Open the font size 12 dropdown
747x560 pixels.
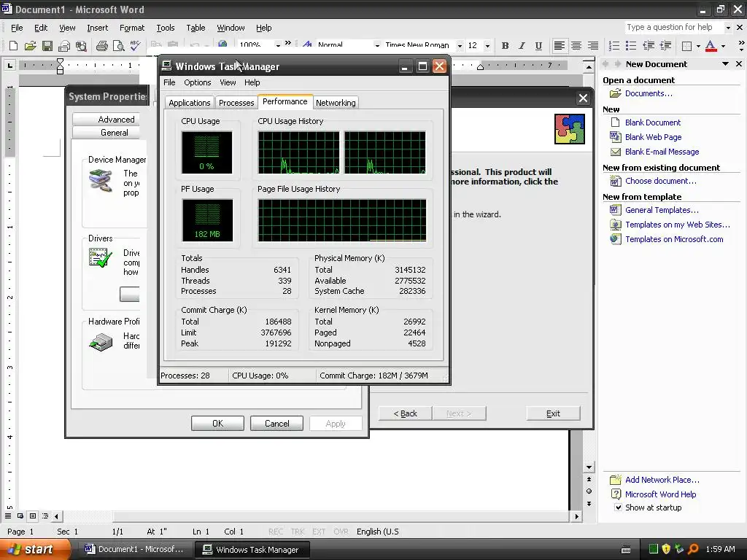487,46
